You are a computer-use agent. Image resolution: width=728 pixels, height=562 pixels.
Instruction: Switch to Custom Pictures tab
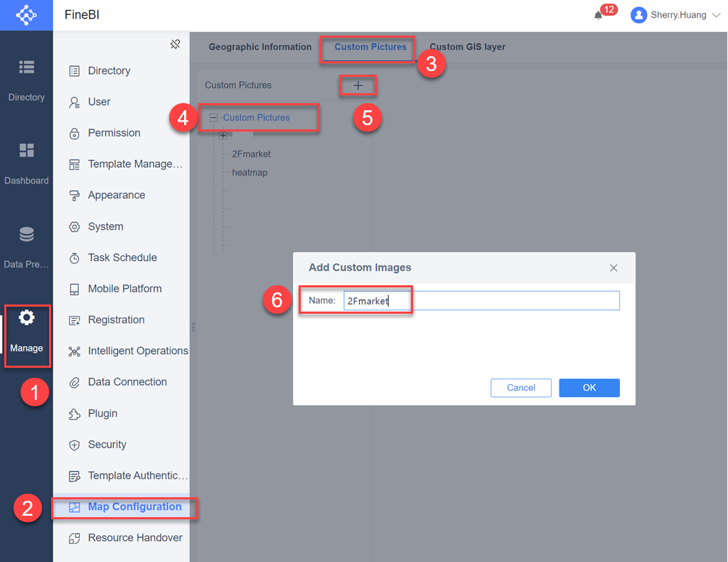[370, 47]
